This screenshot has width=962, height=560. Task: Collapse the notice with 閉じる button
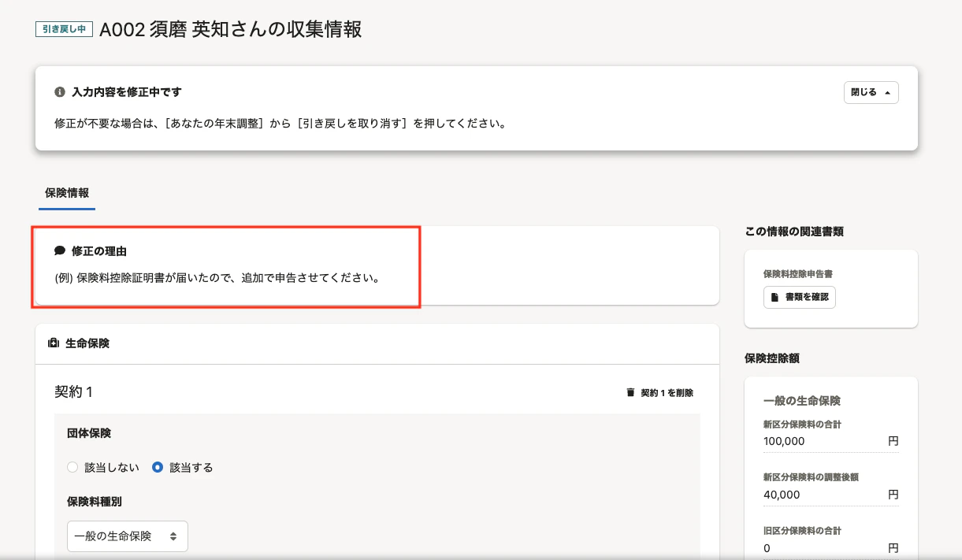[x=871, y=92]
